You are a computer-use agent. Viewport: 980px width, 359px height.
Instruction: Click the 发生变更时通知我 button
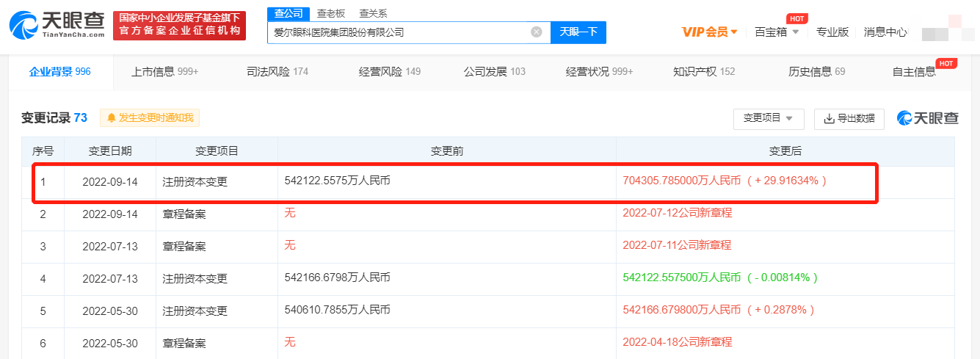coord(150,118)
